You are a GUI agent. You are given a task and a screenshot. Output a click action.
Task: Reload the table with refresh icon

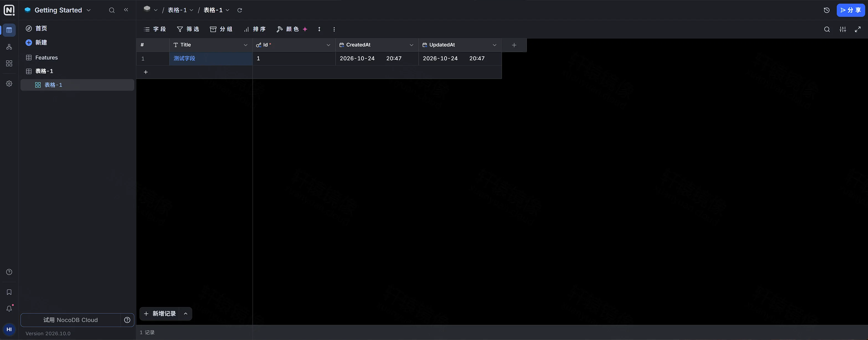(239, 10)
